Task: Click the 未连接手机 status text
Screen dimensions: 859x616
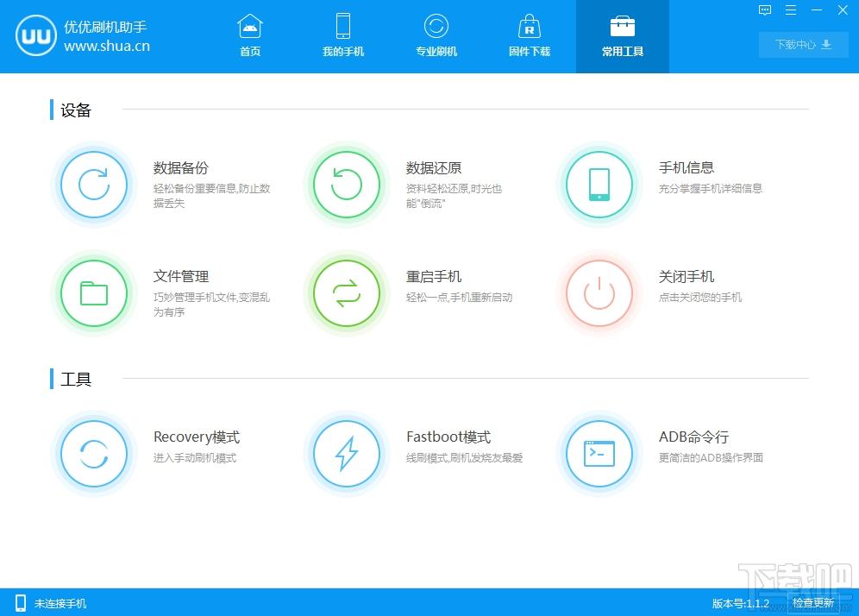Action: click(60, 603)
